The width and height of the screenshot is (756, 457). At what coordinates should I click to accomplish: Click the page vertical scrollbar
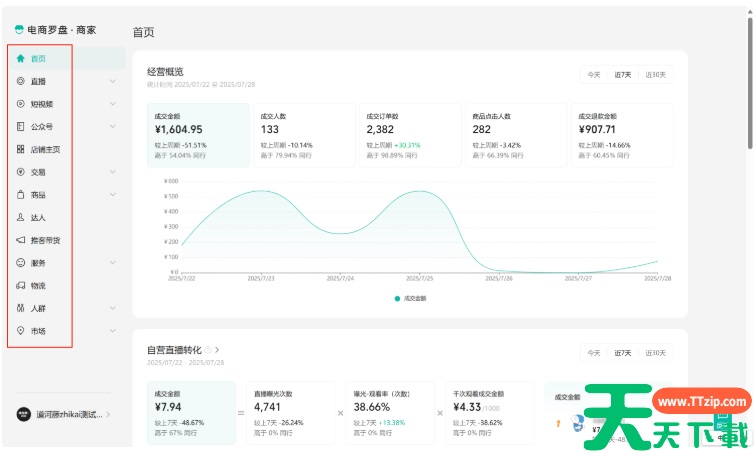click(x=750, y=100)
